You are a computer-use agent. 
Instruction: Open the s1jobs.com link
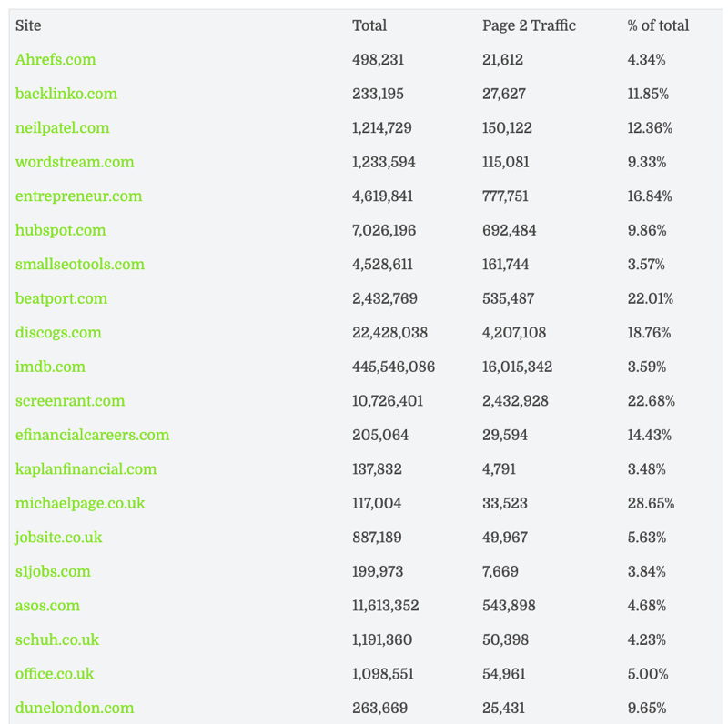53,571
